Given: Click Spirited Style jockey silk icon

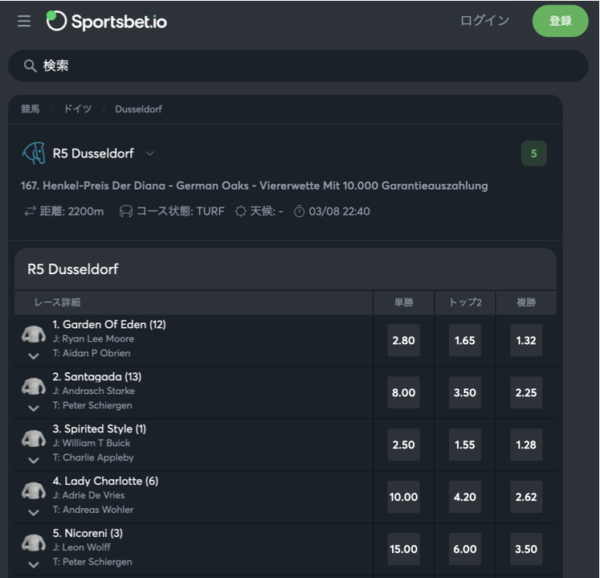Looking at the screenshot, I should coord(34,438).
